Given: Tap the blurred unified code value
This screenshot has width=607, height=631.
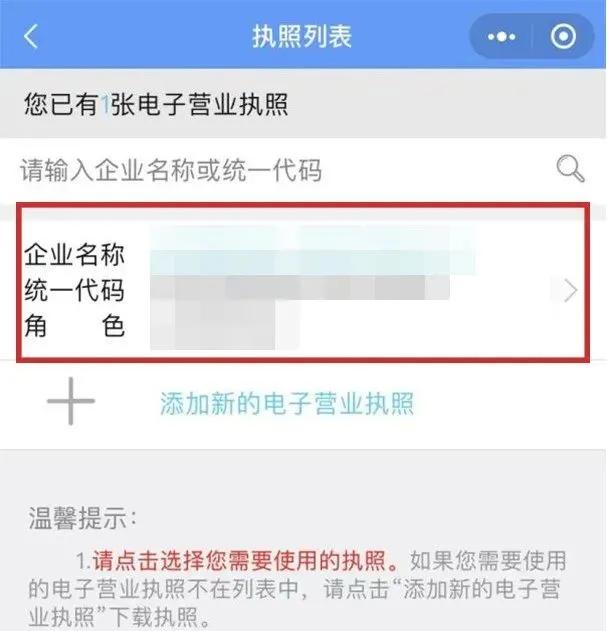Looking at the screenshot, I should [x=300, y=287].
